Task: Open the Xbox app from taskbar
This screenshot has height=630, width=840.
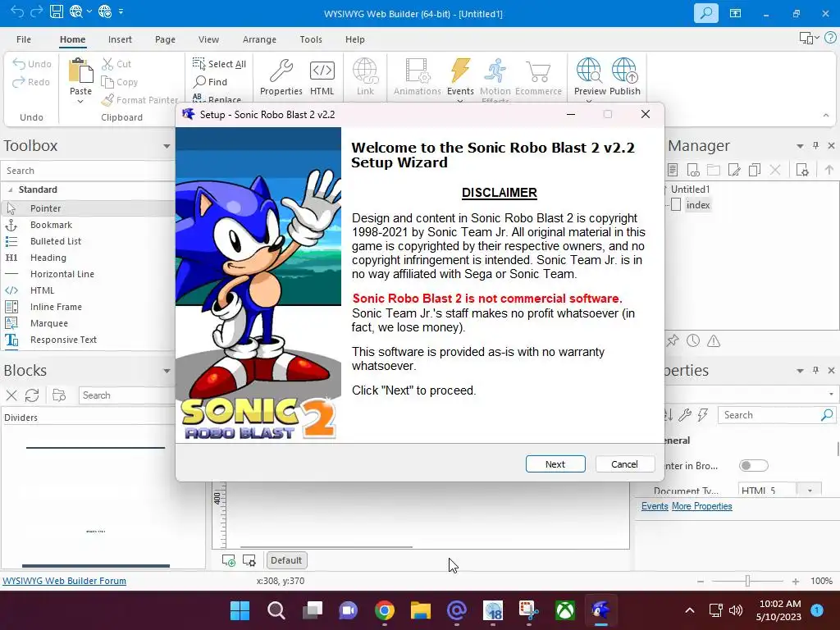Action: pos(564,610)
